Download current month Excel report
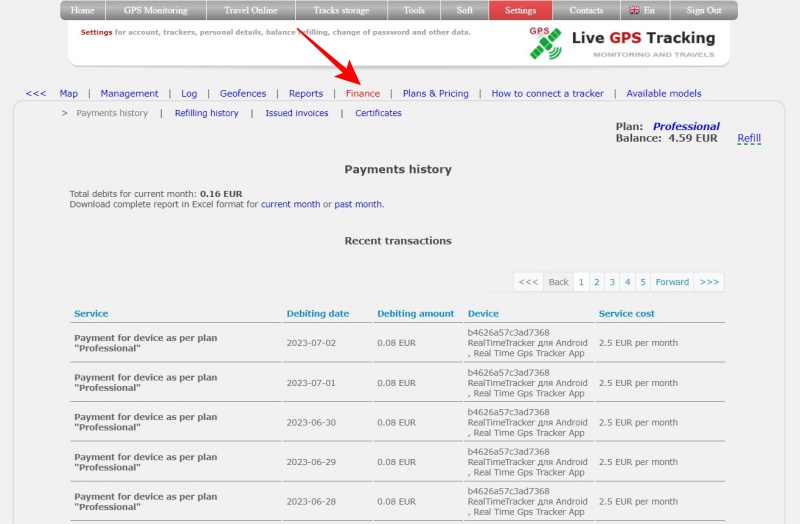 (290, 205)
